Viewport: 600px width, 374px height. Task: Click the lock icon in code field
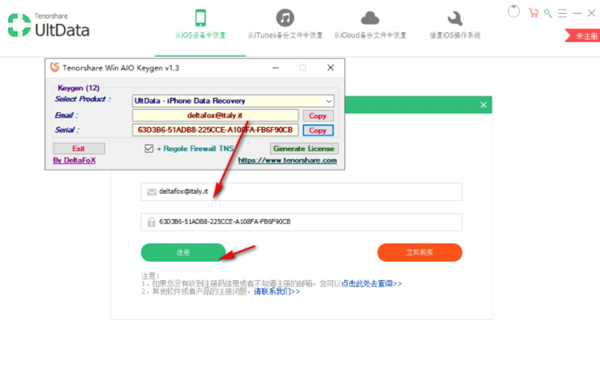151,222
